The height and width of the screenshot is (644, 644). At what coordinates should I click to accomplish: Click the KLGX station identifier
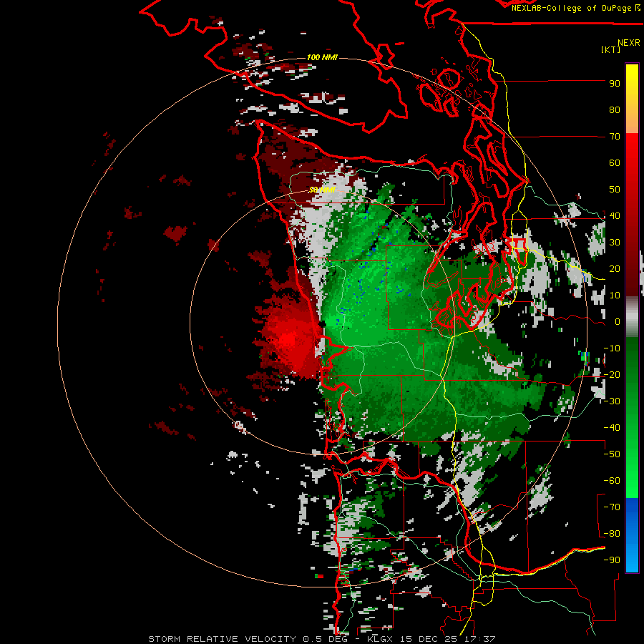pyautogui.click(x=381, y=639)
